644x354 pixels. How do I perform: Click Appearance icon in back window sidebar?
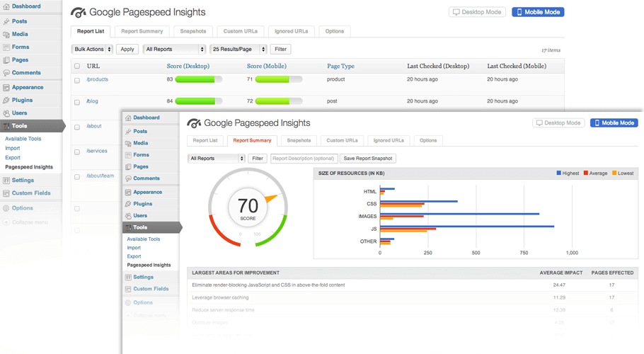[6, 88]
